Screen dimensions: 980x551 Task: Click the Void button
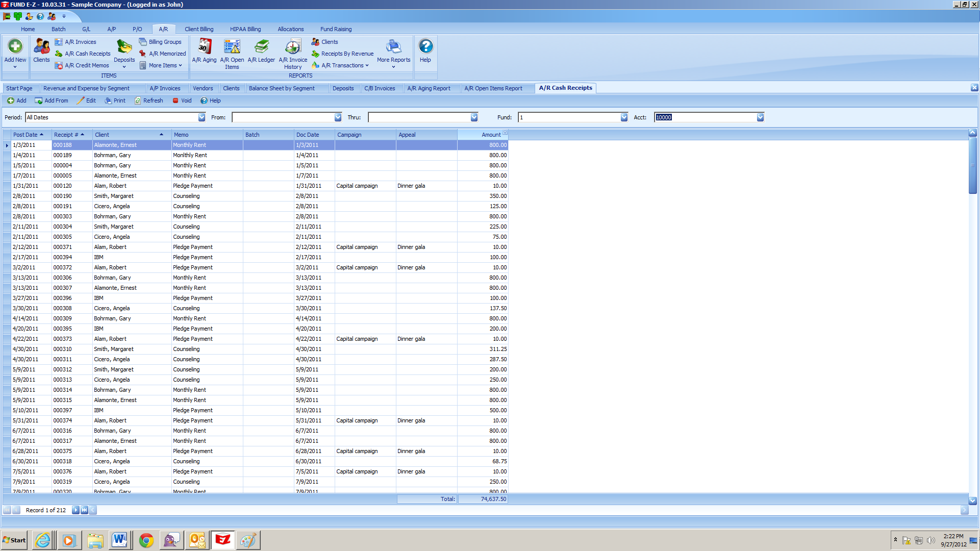pyautogui.click(x=182, y=100)
